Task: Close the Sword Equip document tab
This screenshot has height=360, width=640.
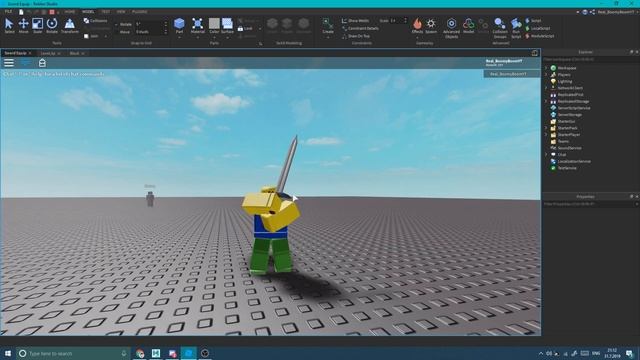Action: pyautogui.click(x=30, y=53)
